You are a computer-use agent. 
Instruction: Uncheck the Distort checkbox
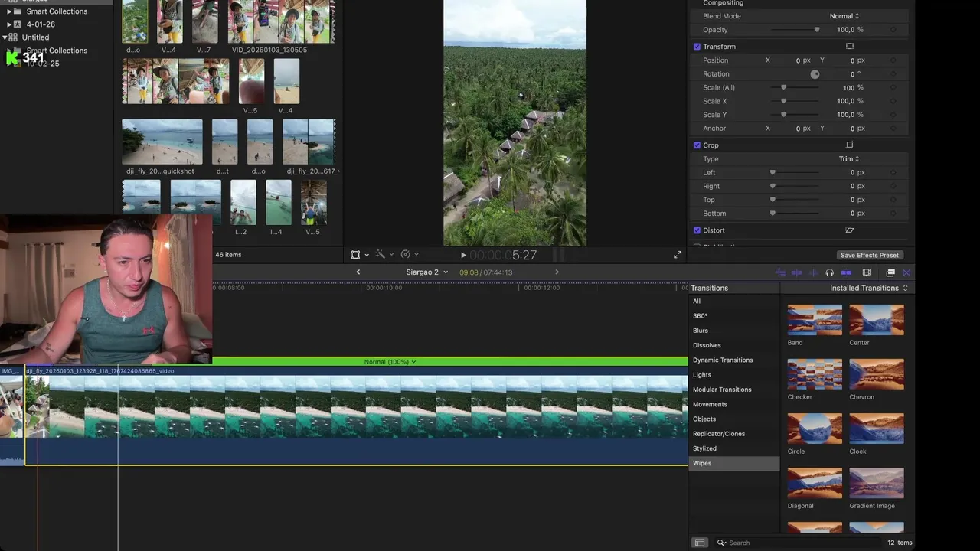pyautogui.click(x=697, y=230)
